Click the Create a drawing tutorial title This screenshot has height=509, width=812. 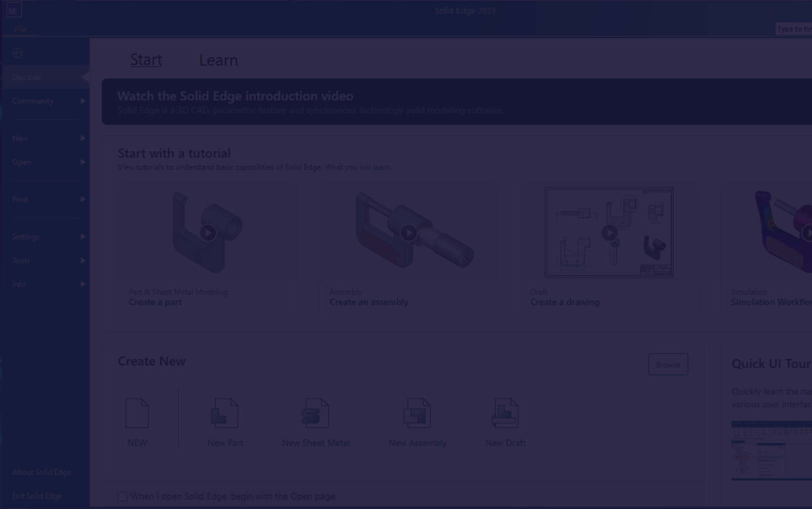coord(565,302)
